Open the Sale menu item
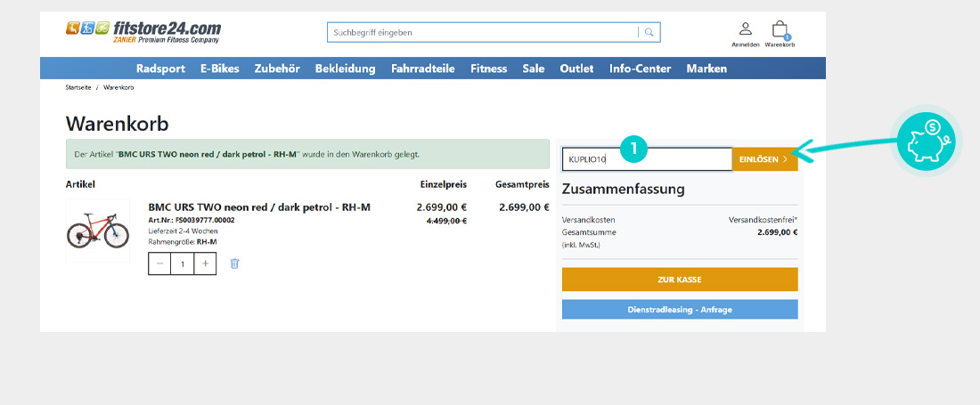980x405 pixels. tap(534, 69)
